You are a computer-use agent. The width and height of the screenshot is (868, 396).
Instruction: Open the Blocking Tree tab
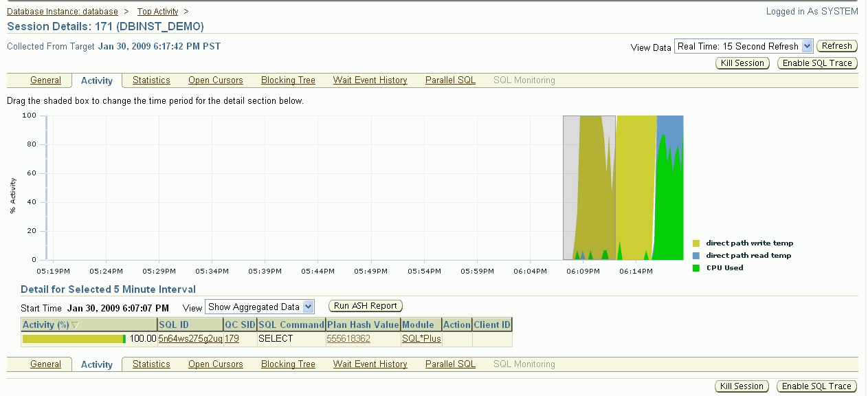pos(287,80)
